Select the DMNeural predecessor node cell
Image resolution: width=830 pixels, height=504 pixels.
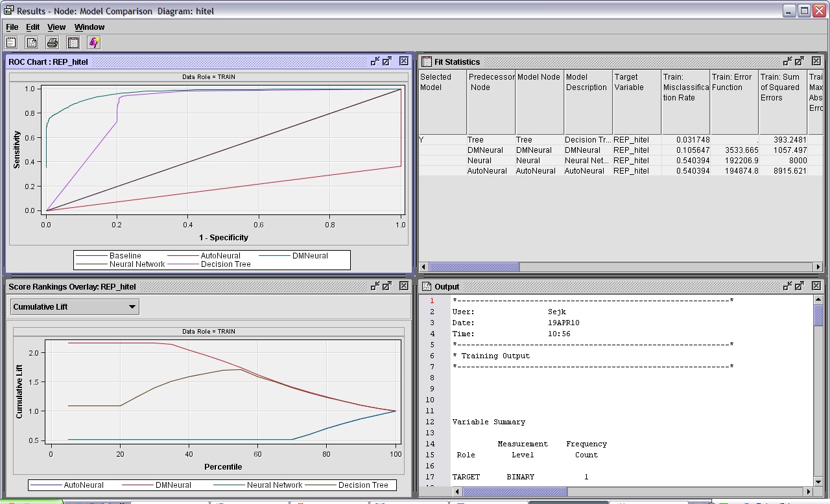(x=491, y=150)
